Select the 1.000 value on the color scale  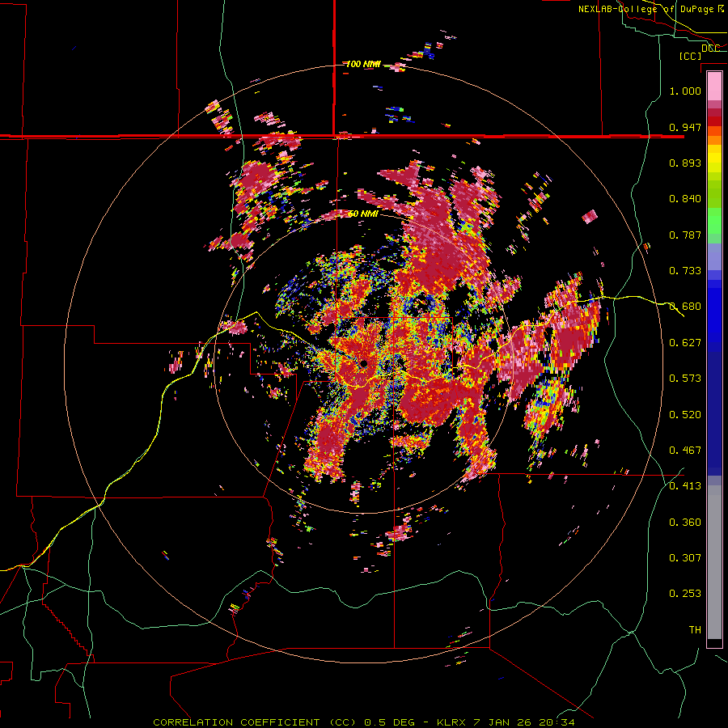pos(685,91)
